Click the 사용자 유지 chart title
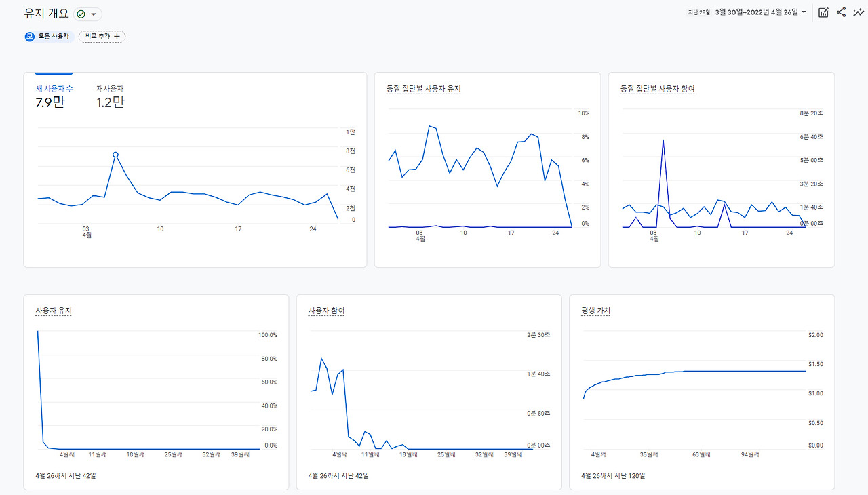Viewport: 868px width, 495px height. click(x=54, y=311)
